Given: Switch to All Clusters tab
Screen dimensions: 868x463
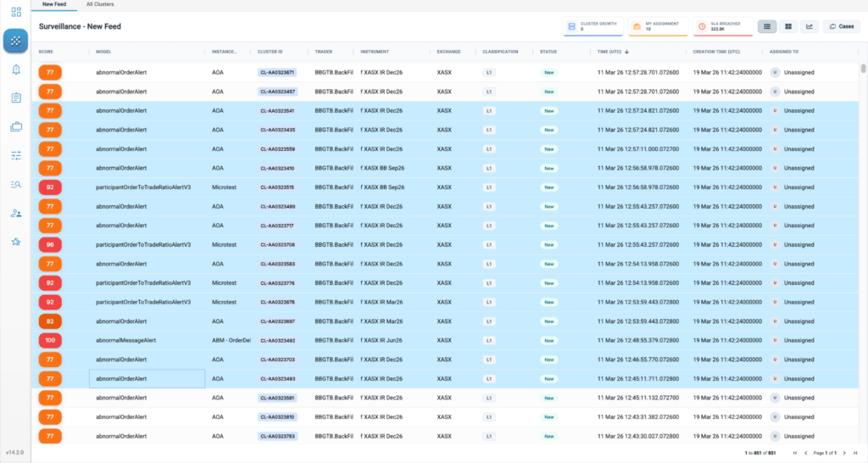Looking at the screenshot, I should [x=100, y=4].
